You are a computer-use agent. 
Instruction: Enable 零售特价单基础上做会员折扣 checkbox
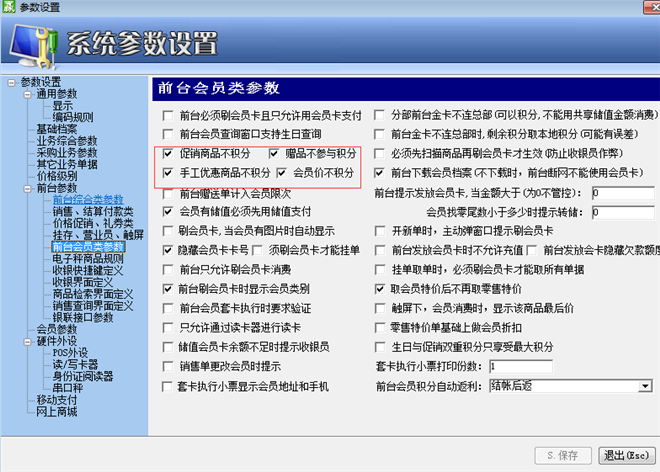(379, 328)
